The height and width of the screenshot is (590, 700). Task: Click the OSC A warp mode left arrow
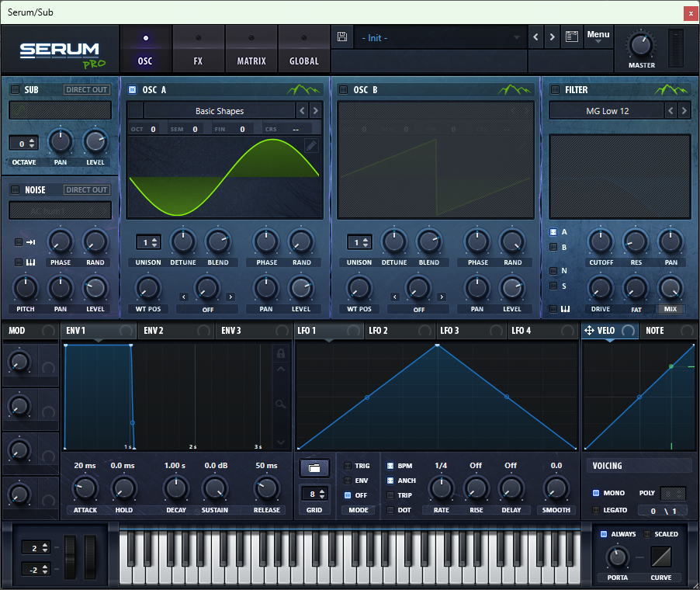184,297
